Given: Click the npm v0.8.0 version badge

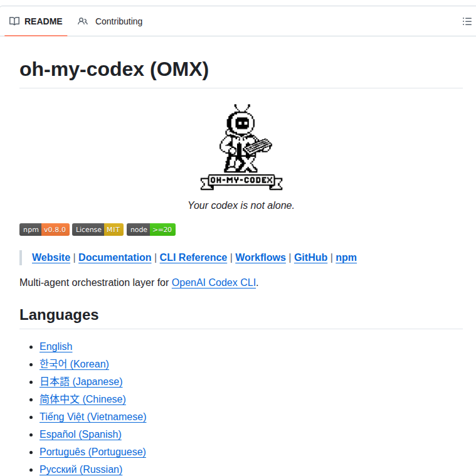Looking at the screenshot, I should (x=45, y=230).
